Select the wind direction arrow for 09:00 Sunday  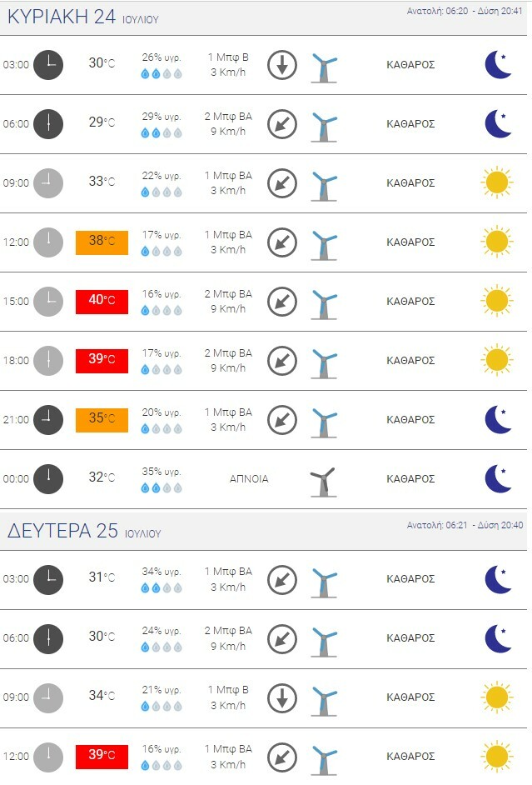pos(284,182)
